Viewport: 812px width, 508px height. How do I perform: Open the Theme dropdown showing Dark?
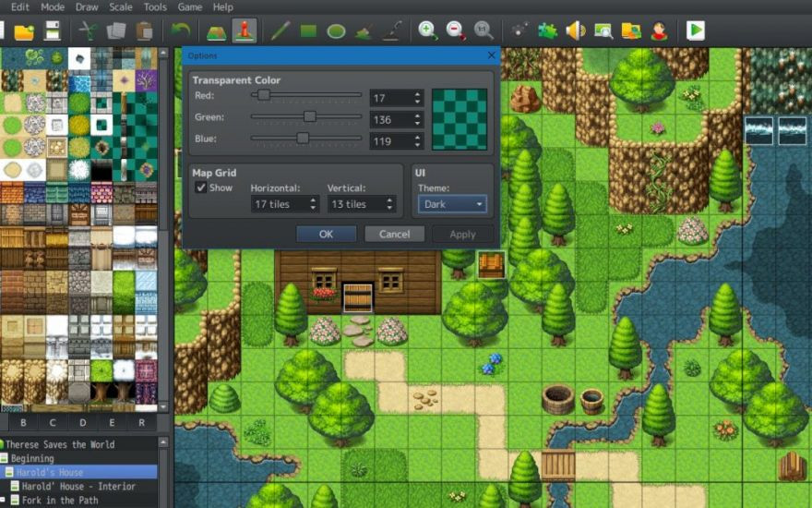(452, 204)
